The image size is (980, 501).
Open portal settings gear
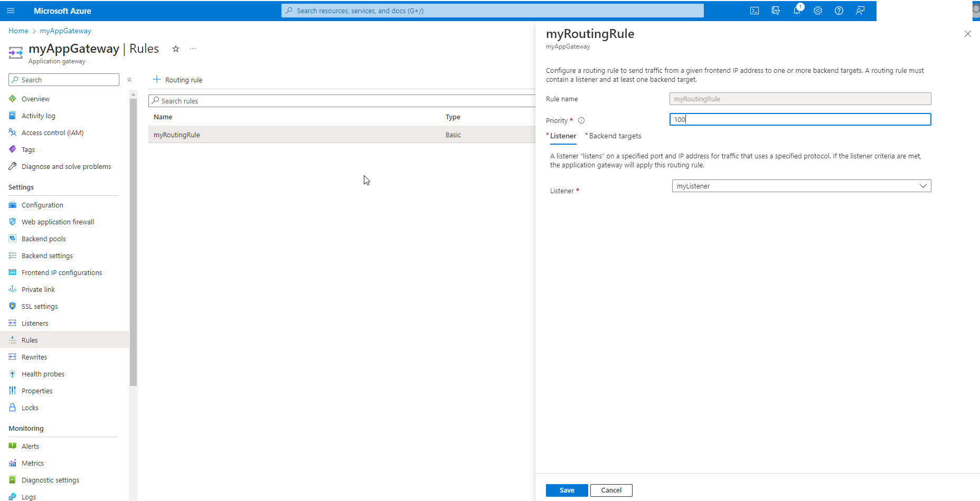[x=818, y=11]
